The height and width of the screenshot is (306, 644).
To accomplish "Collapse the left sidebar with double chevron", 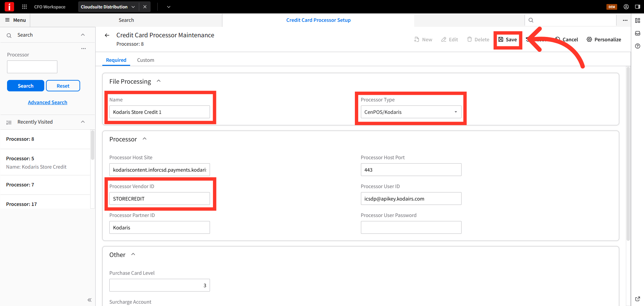I will pos(90,300).
